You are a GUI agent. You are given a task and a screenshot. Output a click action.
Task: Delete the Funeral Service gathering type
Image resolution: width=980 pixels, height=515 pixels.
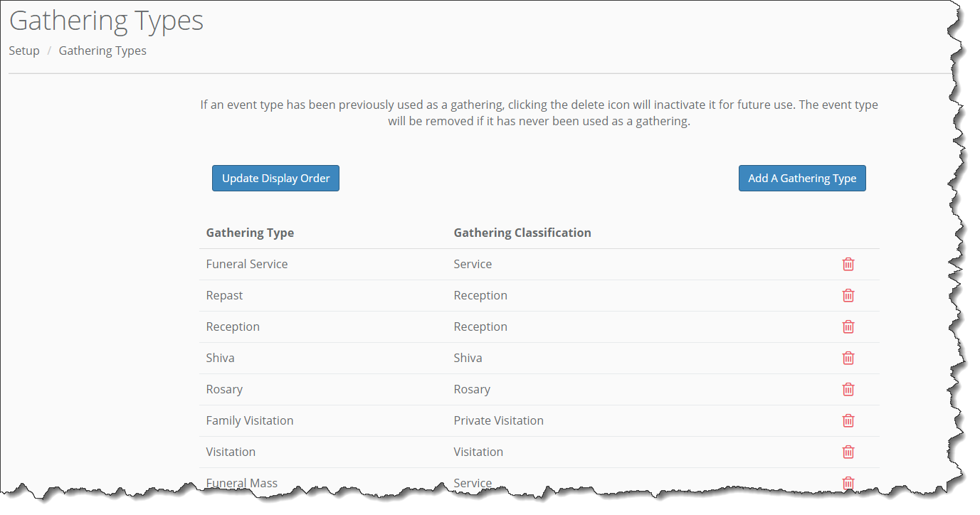(848, 264)
